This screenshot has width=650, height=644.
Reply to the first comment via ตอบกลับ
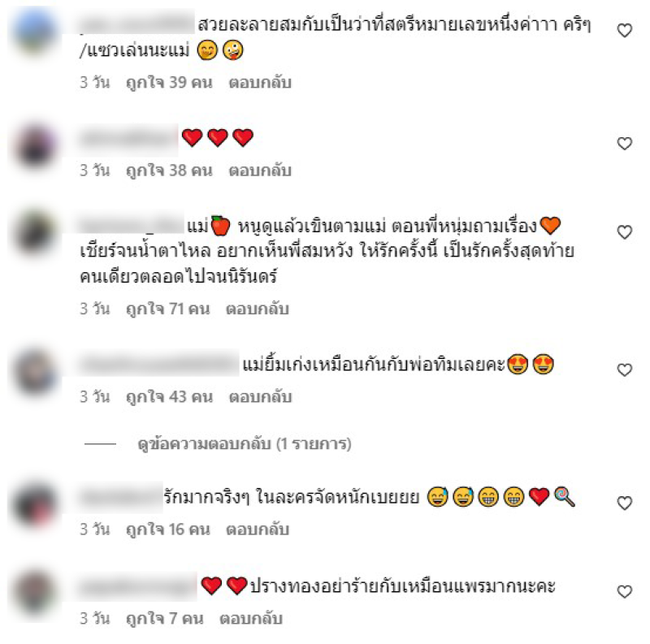260,83
